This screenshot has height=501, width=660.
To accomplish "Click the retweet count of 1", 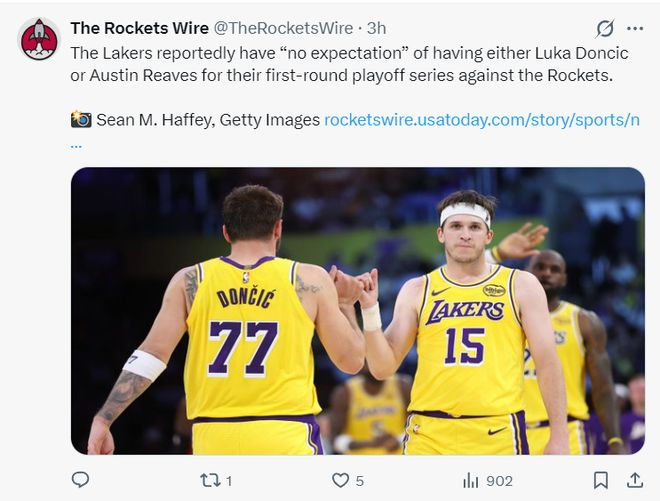I will (x=229, y=481).
